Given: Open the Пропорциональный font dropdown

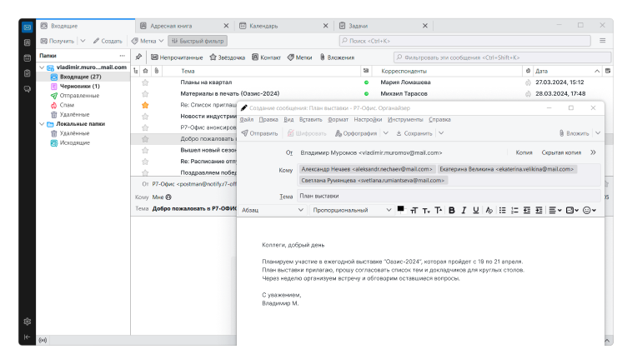Looking at the screenshot, I should 350,211.
